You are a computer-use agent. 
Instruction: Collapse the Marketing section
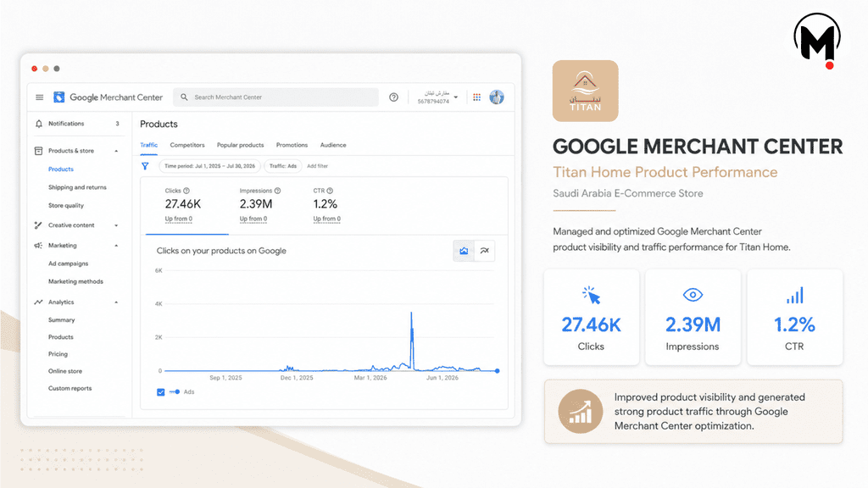point(116,246)
